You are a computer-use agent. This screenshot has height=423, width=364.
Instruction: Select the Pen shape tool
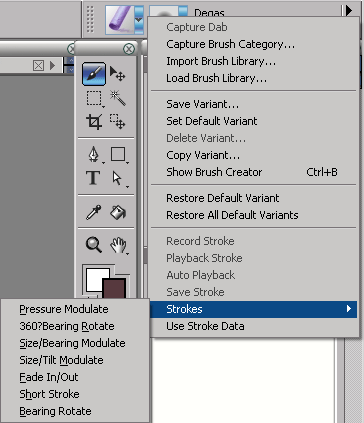[x=94, y=155]
